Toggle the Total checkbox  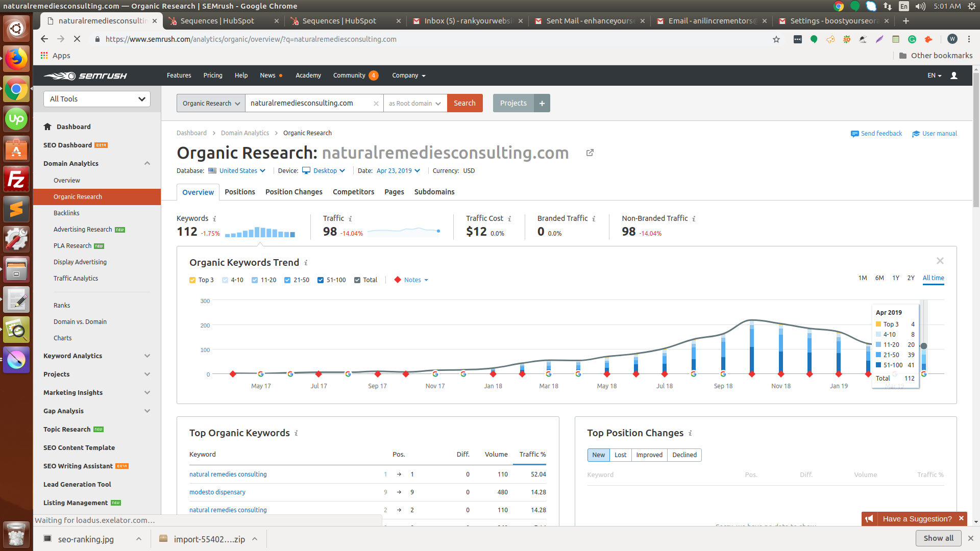357,280
